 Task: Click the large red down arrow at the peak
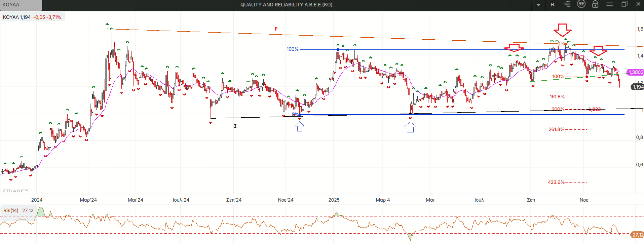pyautogui.click(x=562, y=30)
